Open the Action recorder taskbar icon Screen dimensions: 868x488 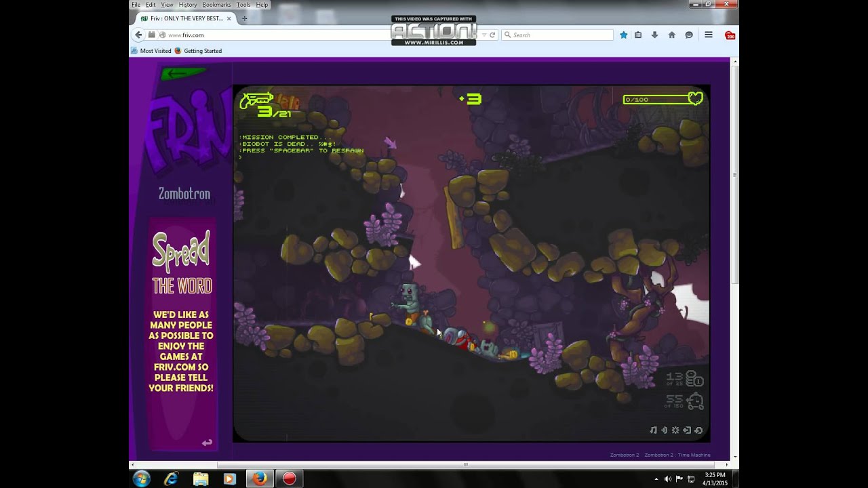coord(290,479)
